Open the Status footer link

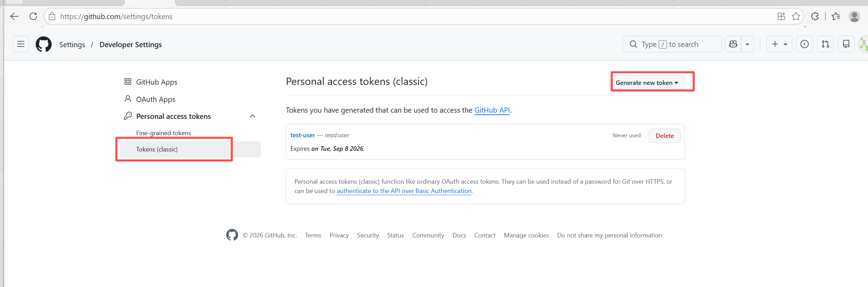pyautogui.click(x=396, y=235)
